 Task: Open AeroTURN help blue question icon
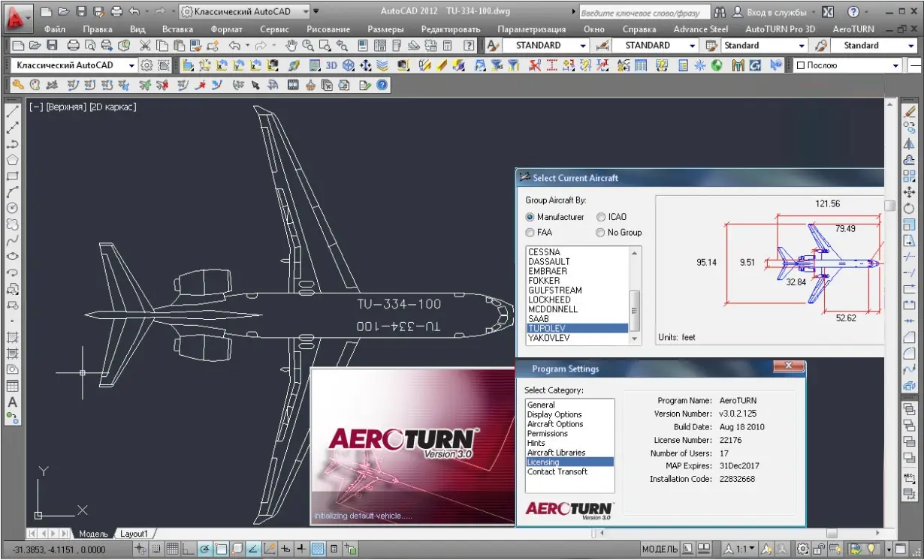click(x=382, y=85)
